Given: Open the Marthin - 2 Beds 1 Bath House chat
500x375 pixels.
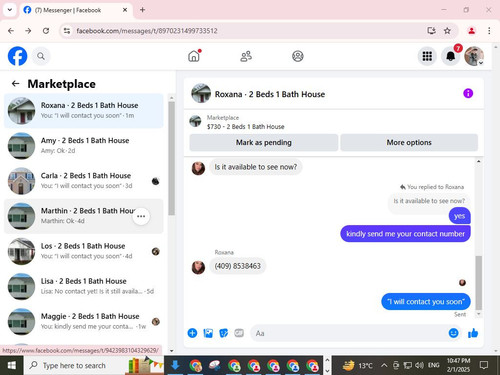Looking at the screenshot, I should pyautogui.click(x=84, y=216).
